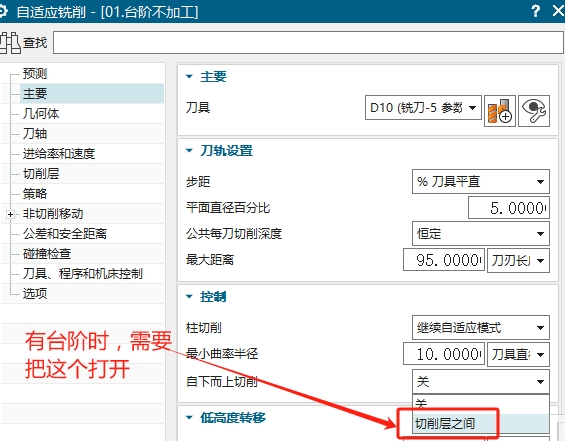Open the 步距 dropdown
This screenshot has height=441, width=565.
point(481,182)
